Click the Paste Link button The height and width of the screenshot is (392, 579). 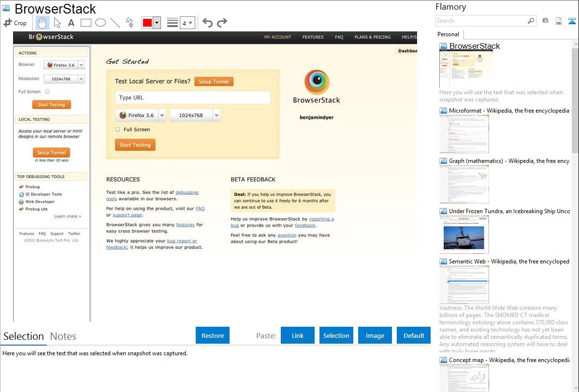[298, 335]
